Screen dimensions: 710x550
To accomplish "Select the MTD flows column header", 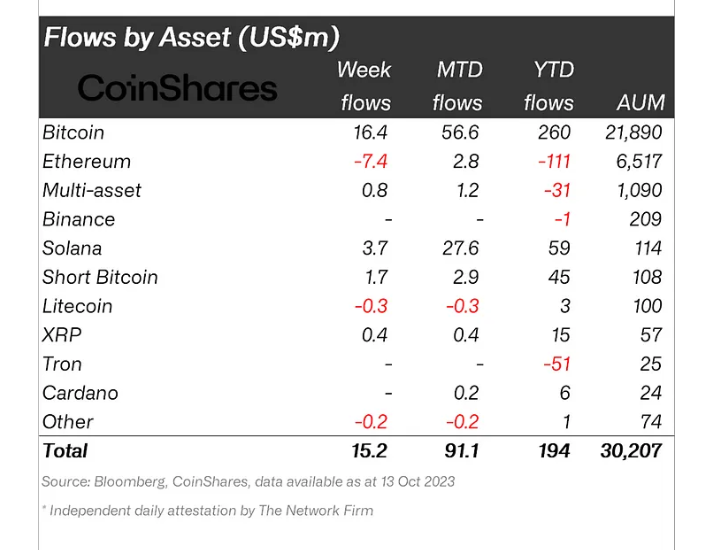I will click(459, 86).
